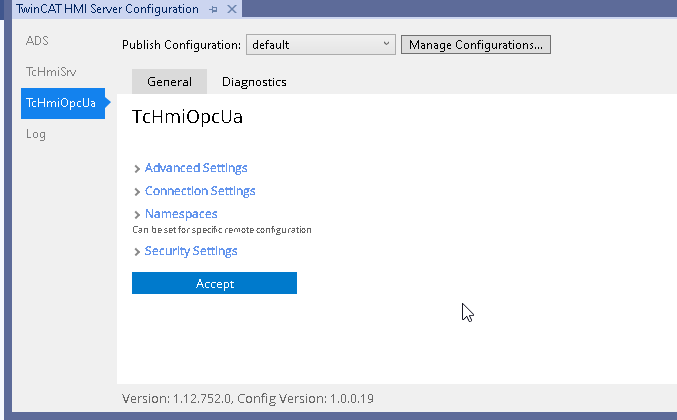Pin the TwinCAT HMI Server Configuration tab

click(x=213, y=9)
